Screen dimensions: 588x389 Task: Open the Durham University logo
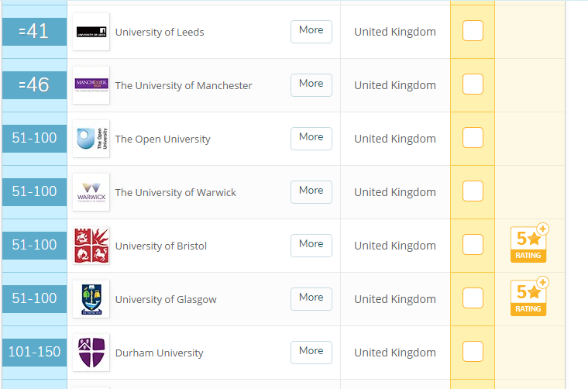click(x=91, y=353)
